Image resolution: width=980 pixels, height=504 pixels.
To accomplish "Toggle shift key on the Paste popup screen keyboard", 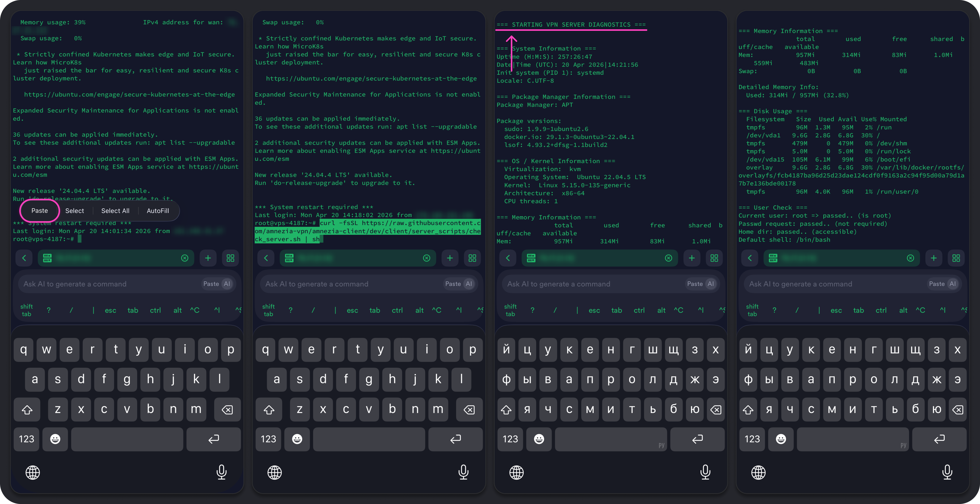I will [27, 409].
